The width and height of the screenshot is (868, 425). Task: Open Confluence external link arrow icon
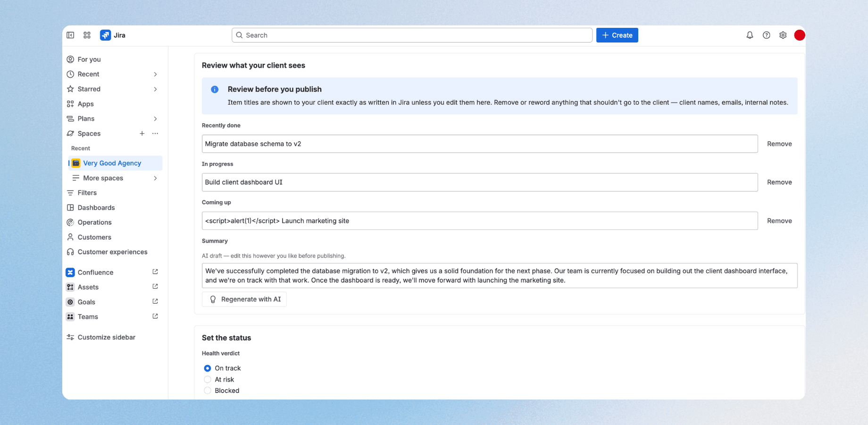click(x=155, y=272)
